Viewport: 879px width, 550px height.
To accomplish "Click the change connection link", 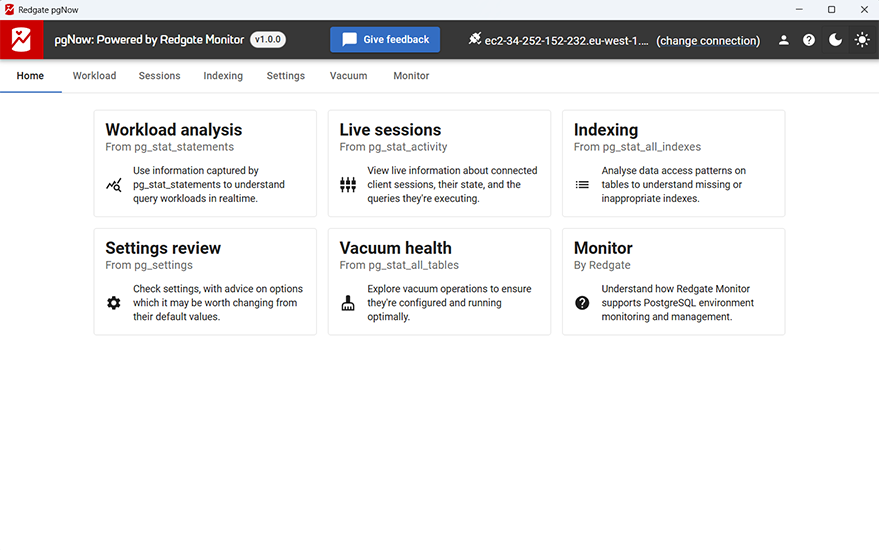I will pos(708,41).
